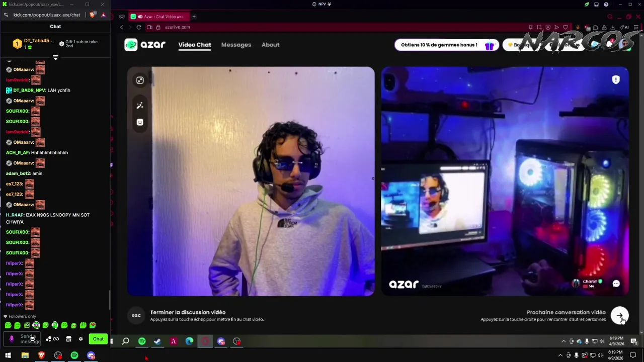Open the Opera extensions cube icon

click(595, 27)
